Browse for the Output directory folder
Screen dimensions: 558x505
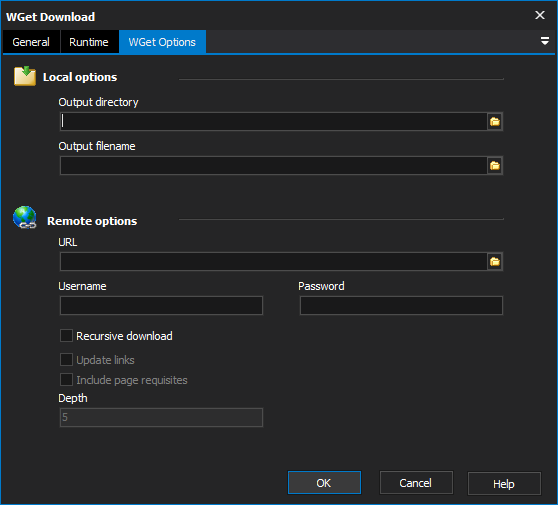tap(495, 122)
